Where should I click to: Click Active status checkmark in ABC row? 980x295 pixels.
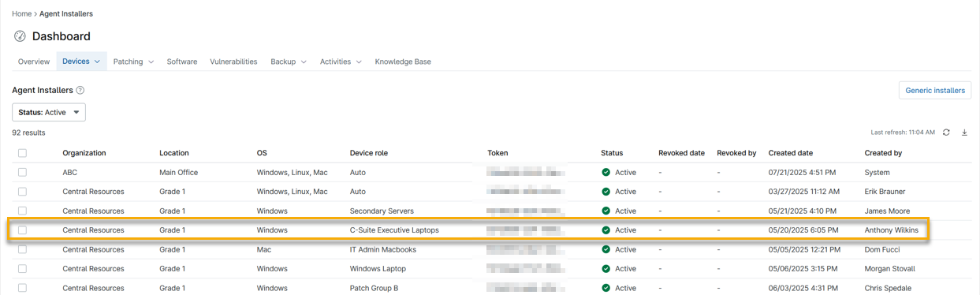pos(606,172)
